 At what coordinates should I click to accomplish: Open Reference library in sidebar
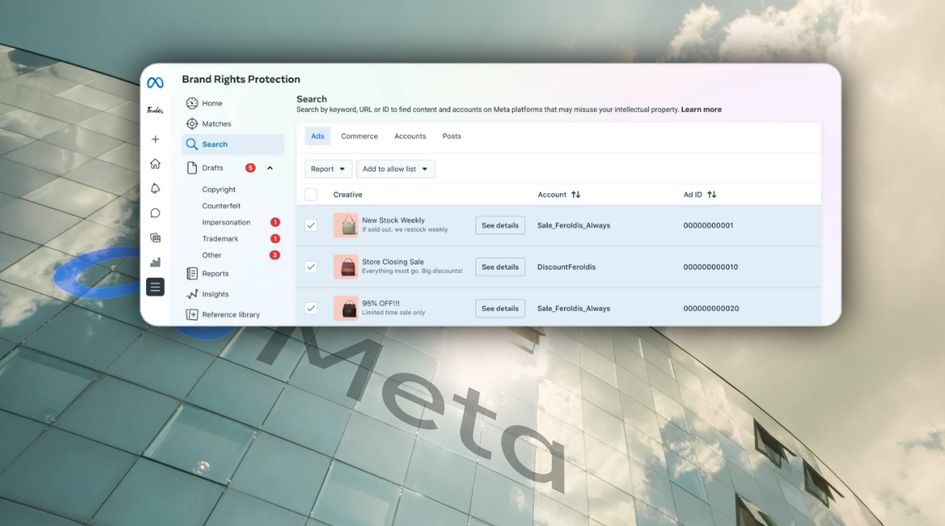tap(231, 315)
